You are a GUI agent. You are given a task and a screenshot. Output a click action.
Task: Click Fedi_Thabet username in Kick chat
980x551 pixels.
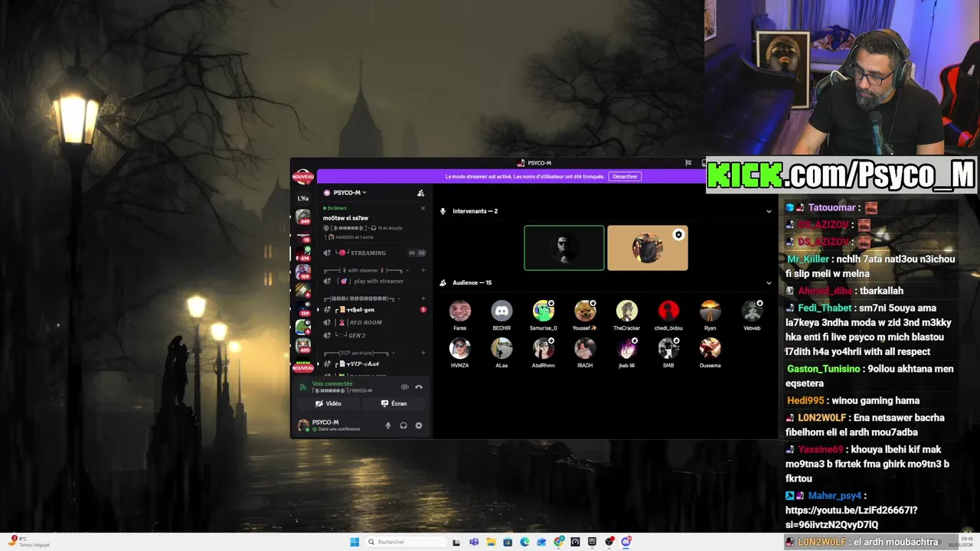click(824, 308)
